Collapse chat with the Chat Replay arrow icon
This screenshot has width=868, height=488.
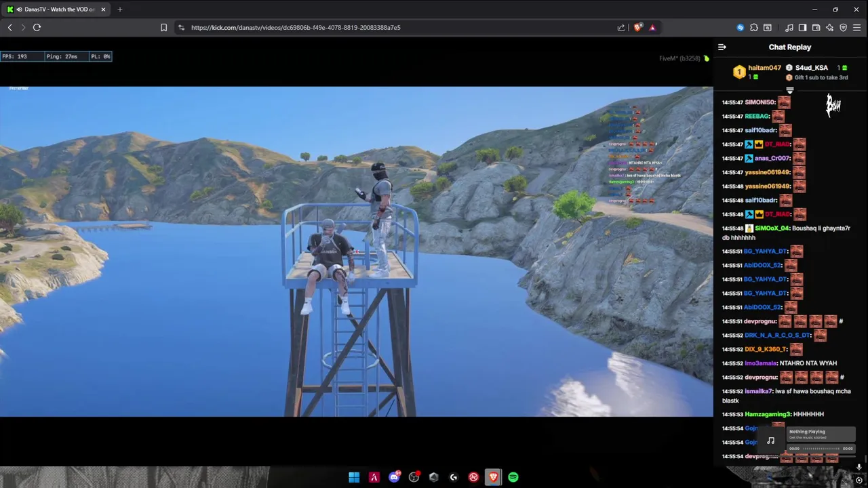pos(722,47)
